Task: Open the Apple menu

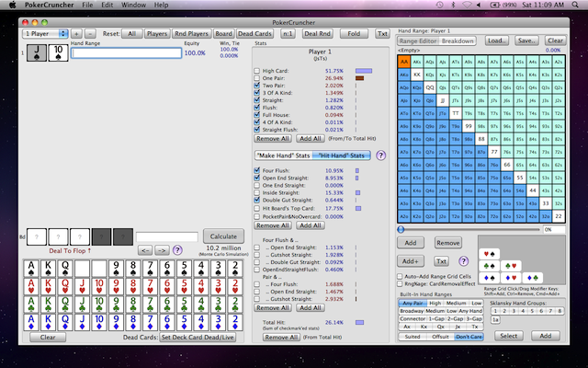Action: [12, 5]
